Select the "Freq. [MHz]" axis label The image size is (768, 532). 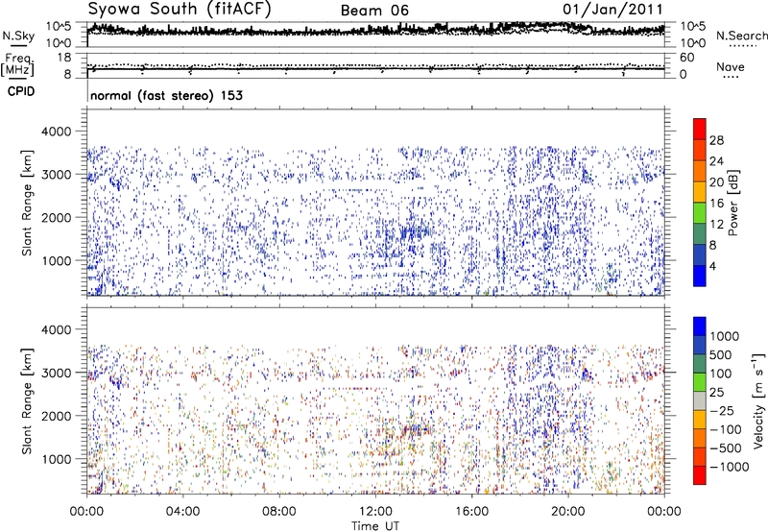pos(17,64)
